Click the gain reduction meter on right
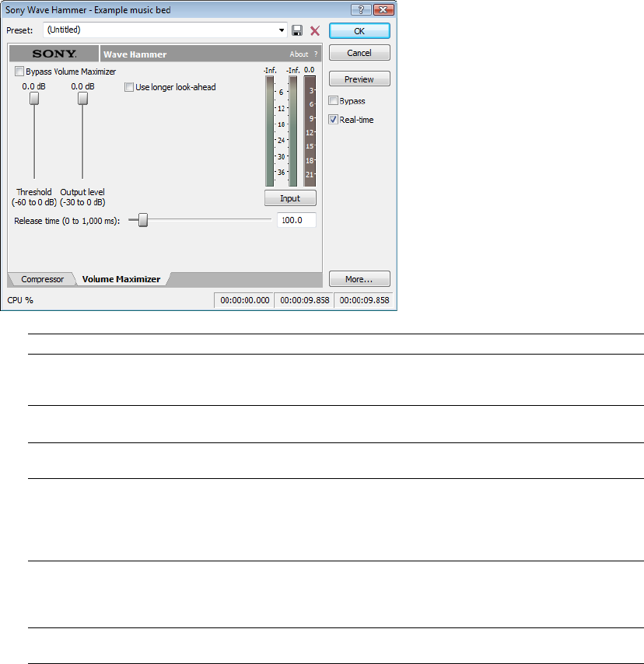 [x=310, y=131]
